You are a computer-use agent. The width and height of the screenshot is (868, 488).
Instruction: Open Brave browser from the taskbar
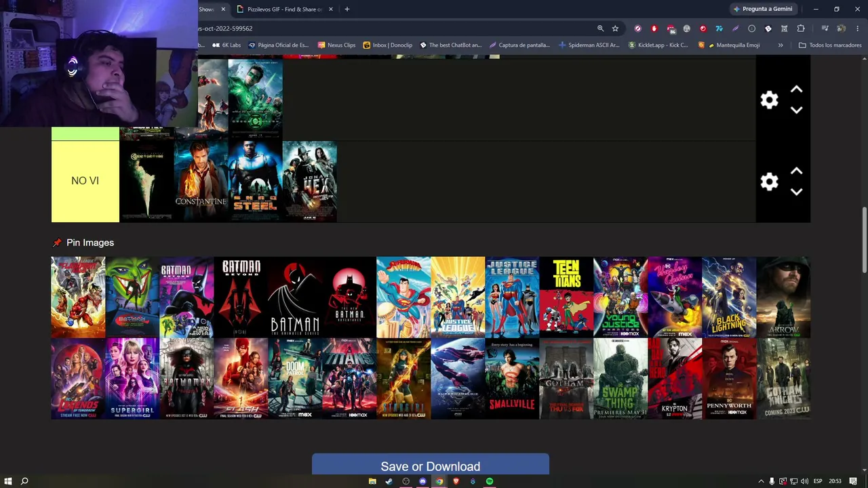(x=456, y=481)
